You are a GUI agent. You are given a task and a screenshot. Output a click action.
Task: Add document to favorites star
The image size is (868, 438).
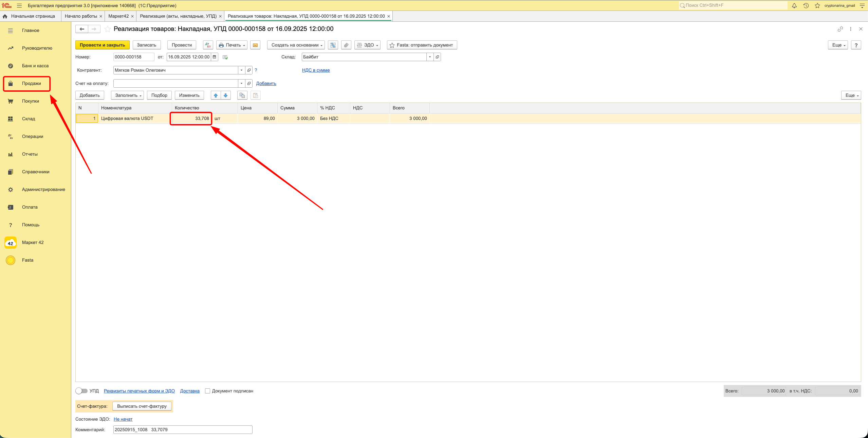107,29
